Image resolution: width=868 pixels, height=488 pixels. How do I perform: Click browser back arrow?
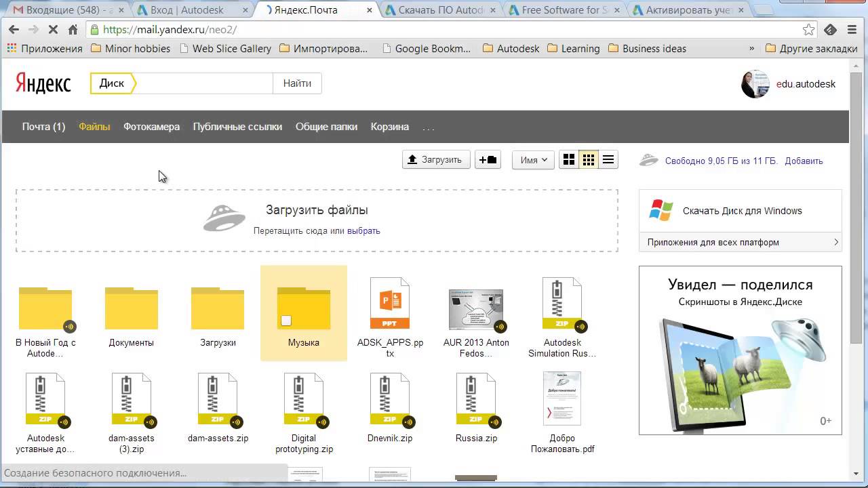tap(14, 30)
